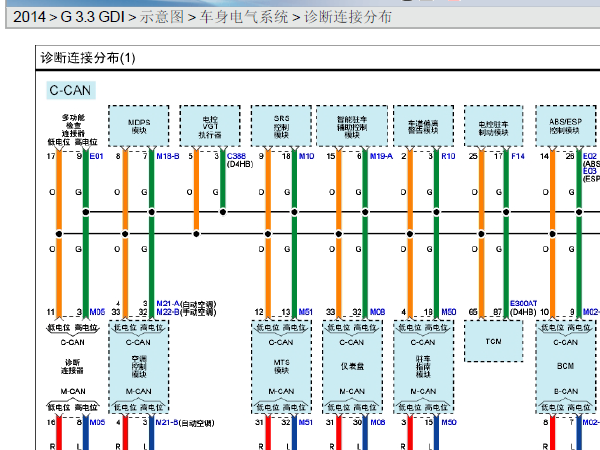Open upper M51 link near pin 13
600x450 pixels.
click(x=305, y=312)
